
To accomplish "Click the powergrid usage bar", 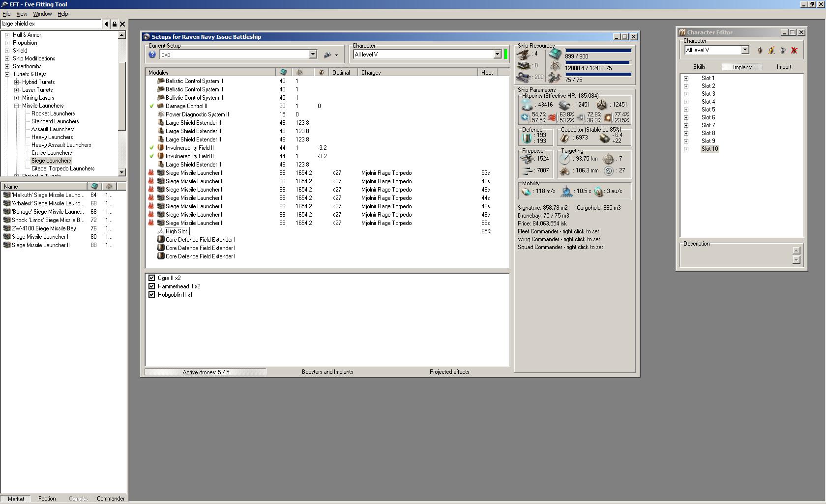I will pos(598,62).
